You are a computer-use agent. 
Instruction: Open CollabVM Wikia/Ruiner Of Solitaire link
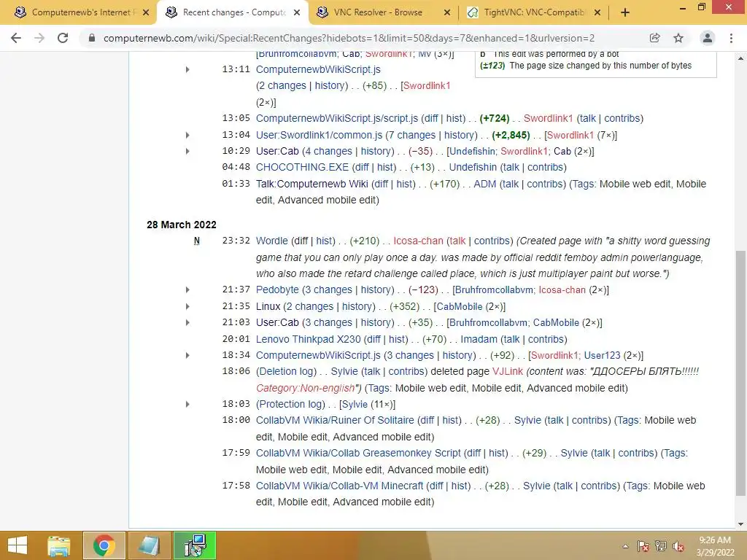(335, 421)
